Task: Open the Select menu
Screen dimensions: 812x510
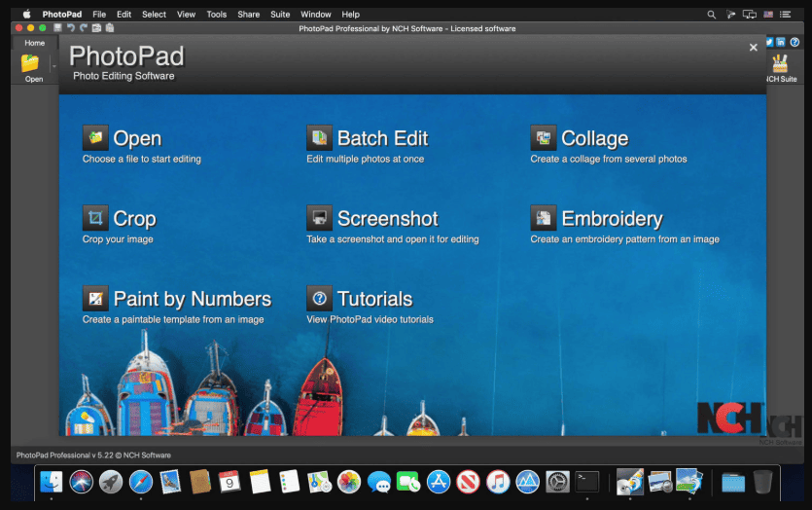Action: [x=154, y=15]
